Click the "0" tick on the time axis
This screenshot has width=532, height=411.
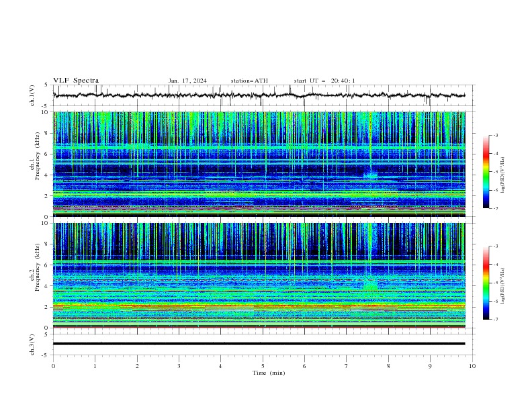click(x=53, y=366)
